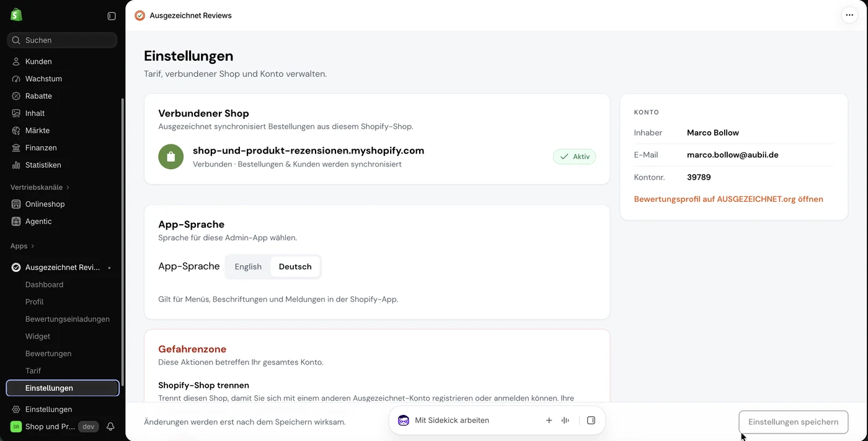Screen dimensions: 868x441
Task: Open the Shop und Pr... store switcher
Action: [x=43, y=427]
